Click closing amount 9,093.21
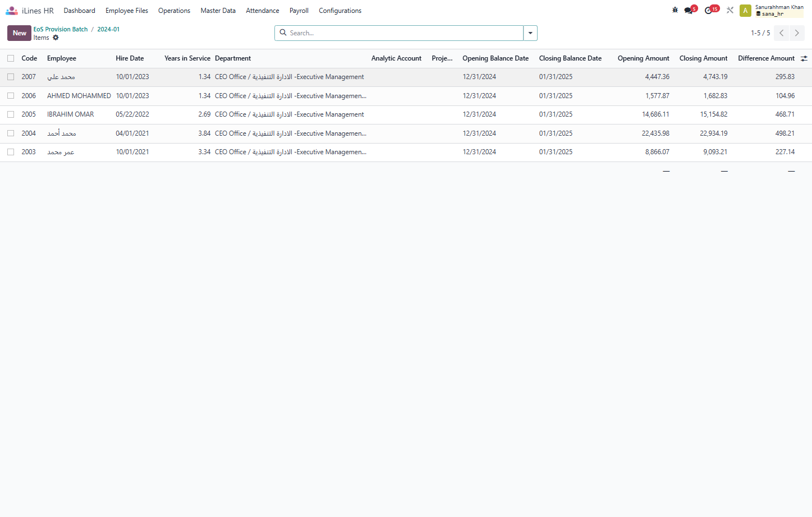The image size is (812, 517). [715, 152]
